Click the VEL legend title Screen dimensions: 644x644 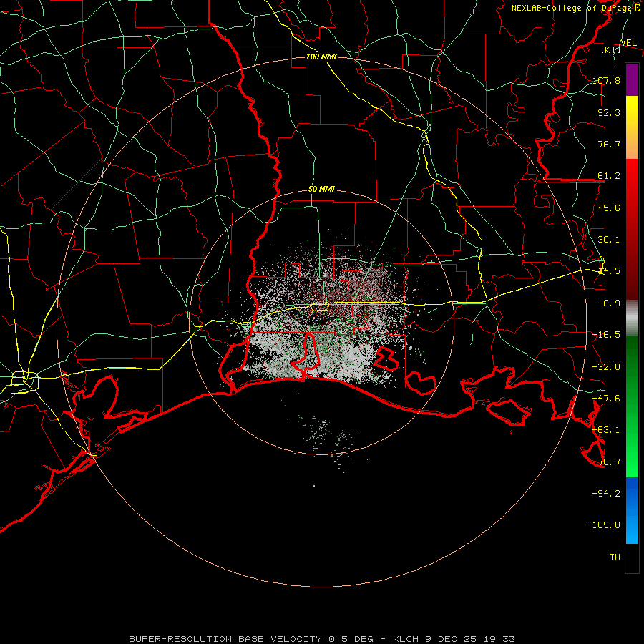click(628, 42)
